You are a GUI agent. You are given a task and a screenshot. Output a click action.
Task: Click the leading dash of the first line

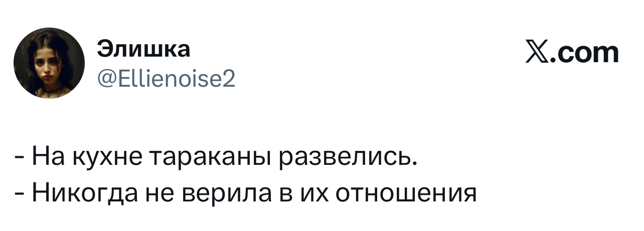coord(21,160)
